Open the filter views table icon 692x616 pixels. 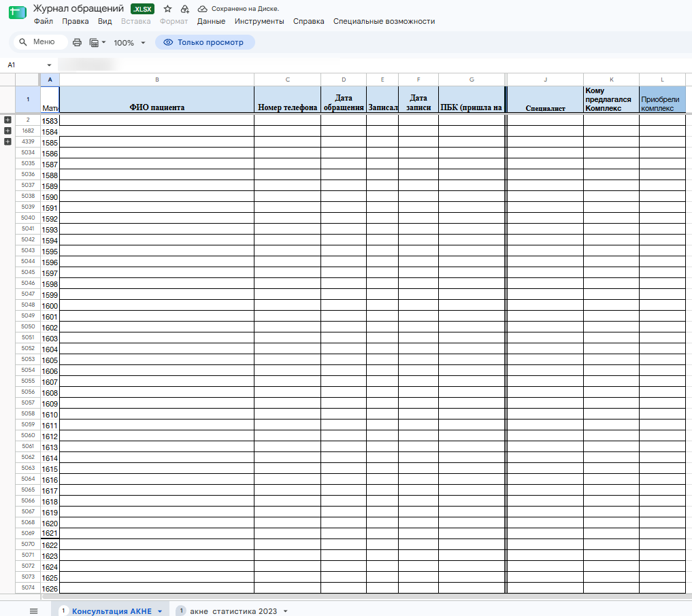(97, 42)
